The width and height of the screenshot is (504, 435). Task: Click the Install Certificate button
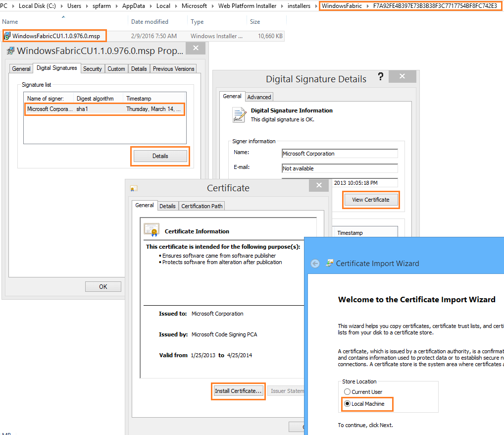click(238, 391)
